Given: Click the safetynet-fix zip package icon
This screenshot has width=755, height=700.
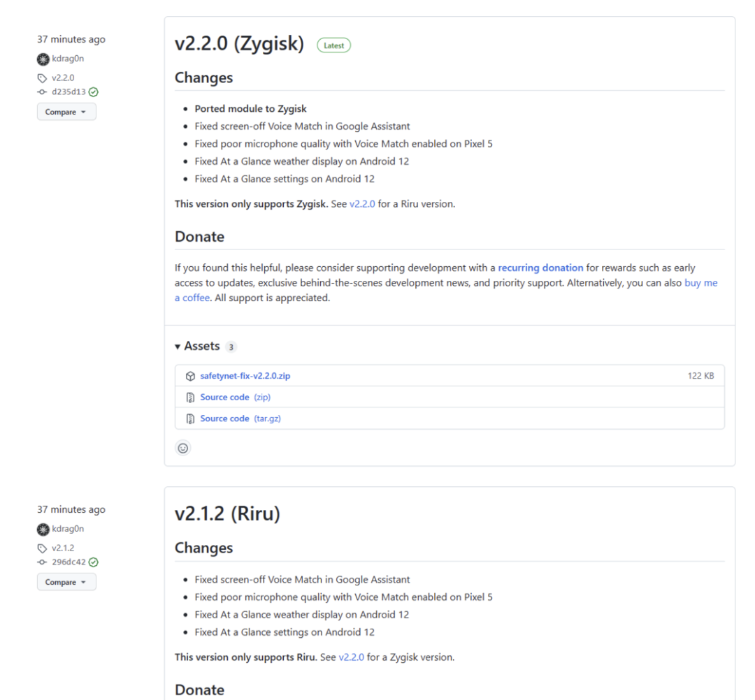Looking at the screenshot, I should [x=190, y=376].
